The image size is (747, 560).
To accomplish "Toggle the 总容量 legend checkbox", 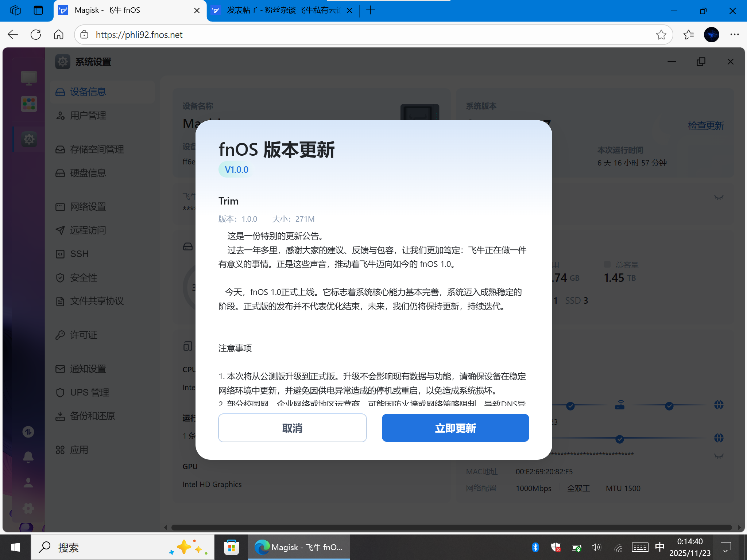I will 607,264.
